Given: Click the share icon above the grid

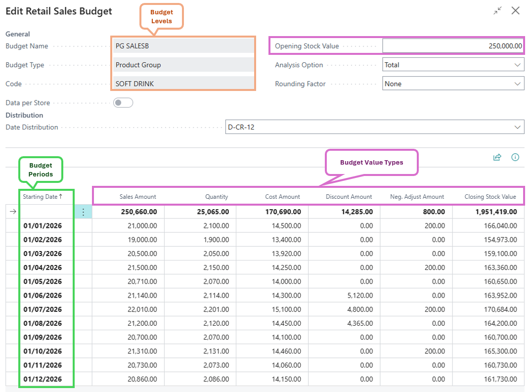Looking at the screenshot, I should 497,157.
